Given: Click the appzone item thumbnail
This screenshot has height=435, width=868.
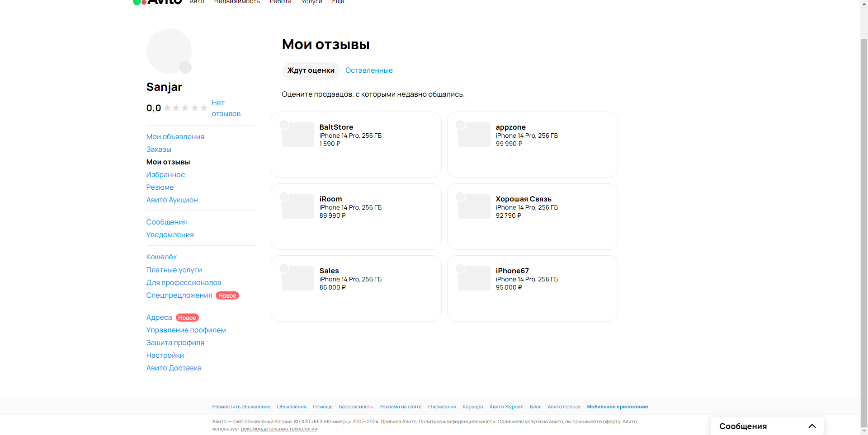Looking at the screenshot, I should [x=474, y=135].
